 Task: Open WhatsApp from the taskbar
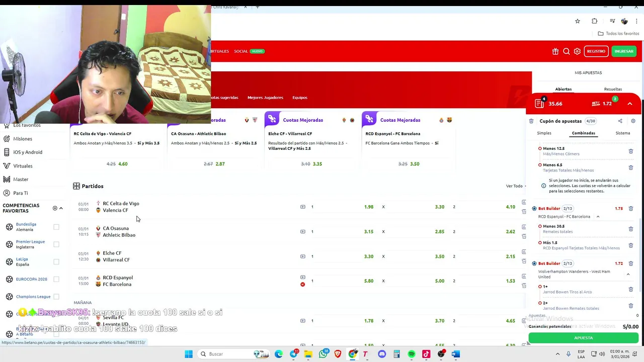coord(323,354)
